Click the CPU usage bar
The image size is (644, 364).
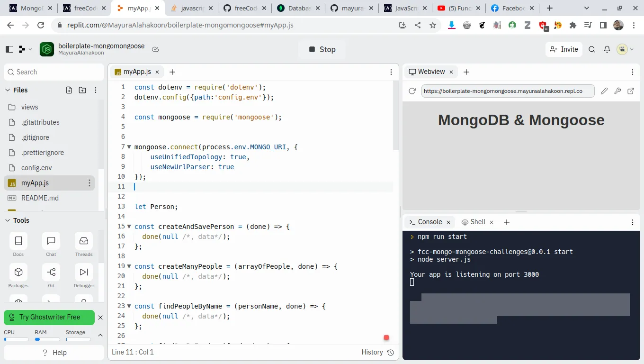pyautogui.click(x=17, y=339)
